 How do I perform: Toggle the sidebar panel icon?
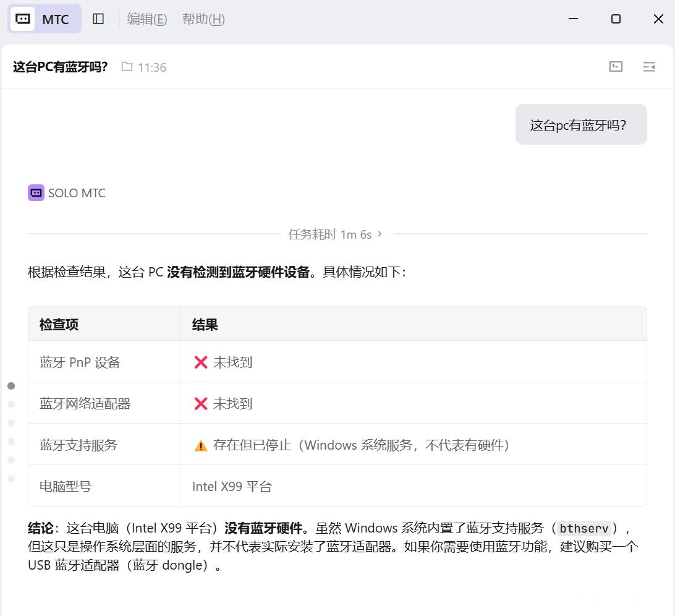pos(98,19)
